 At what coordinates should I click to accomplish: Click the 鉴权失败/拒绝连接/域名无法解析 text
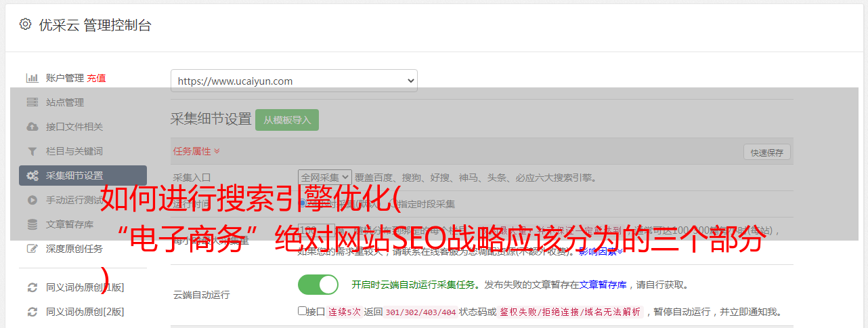click(570, 312)
